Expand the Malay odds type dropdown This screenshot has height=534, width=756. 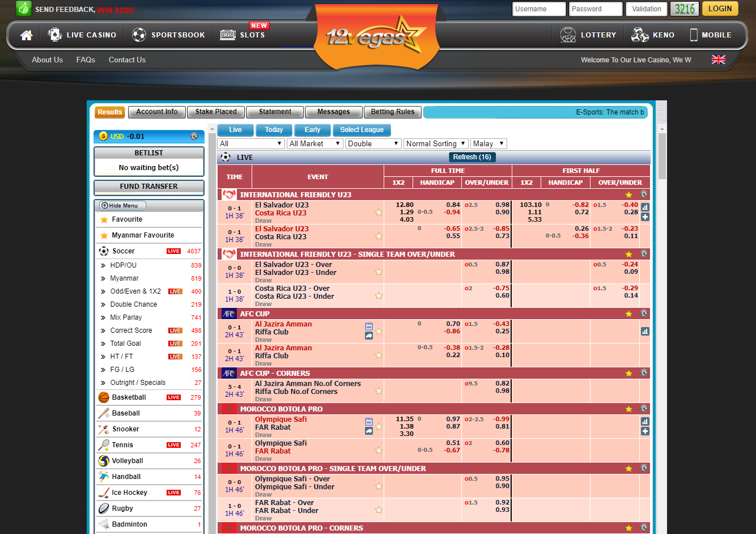coord(488,144)
